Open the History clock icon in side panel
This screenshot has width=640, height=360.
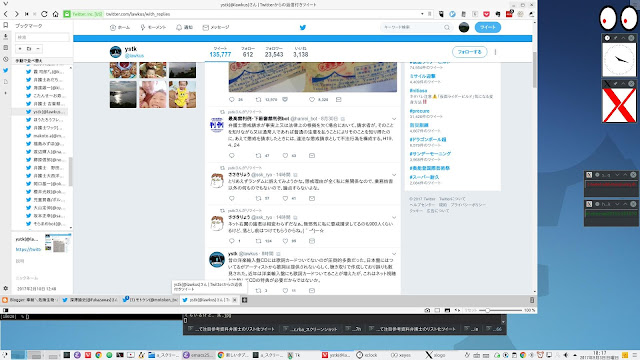coord(6,59)
